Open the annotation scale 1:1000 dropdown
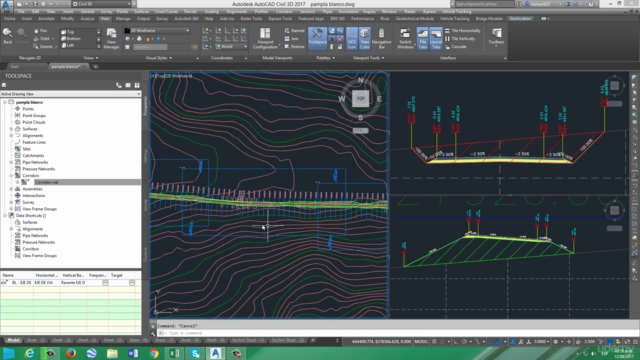The height and width of the screenshot is (360, 640). click(542, 341)
